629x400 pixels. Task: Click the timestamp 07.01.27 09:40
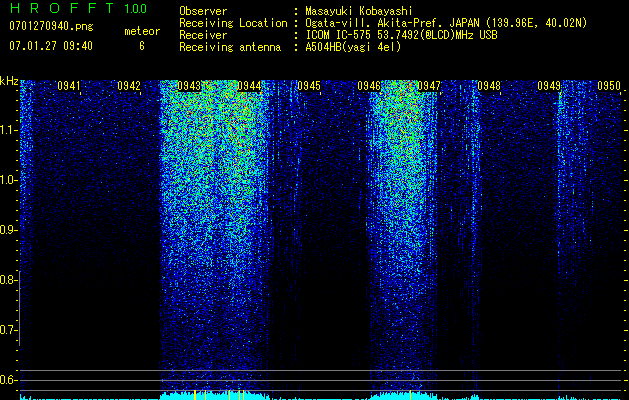51,46
